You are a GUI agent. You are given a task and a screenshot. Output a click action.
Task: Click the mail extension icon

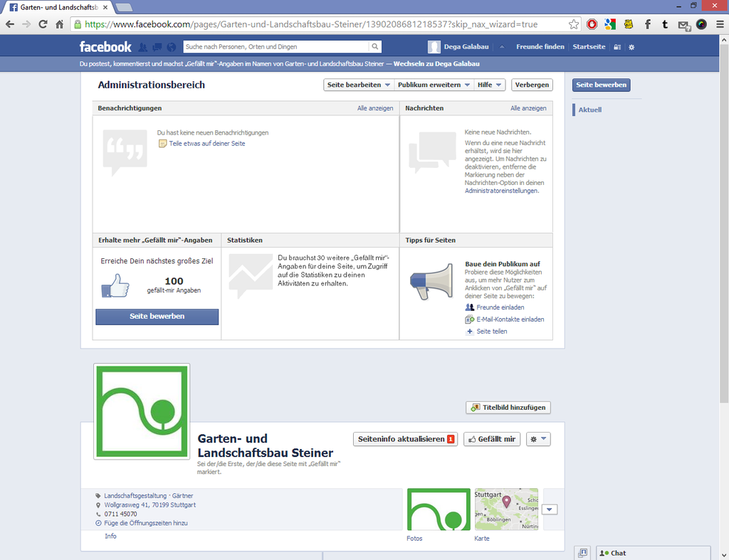[684, 25]
